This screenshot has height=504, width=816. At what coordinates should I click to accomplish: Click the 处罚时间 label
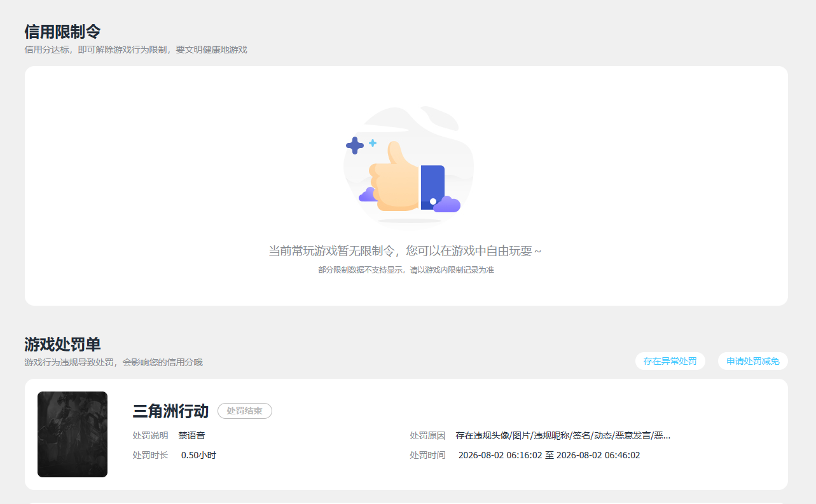(427, 455)
